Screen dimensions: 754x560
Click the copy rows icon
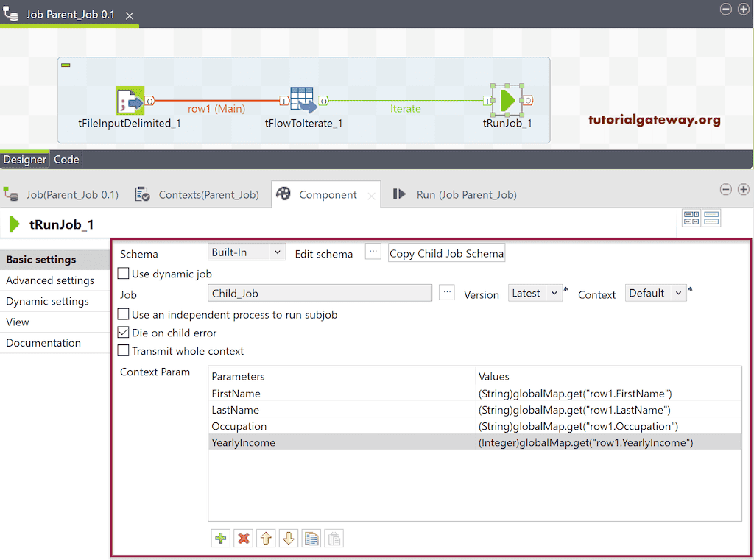(311, 539)
